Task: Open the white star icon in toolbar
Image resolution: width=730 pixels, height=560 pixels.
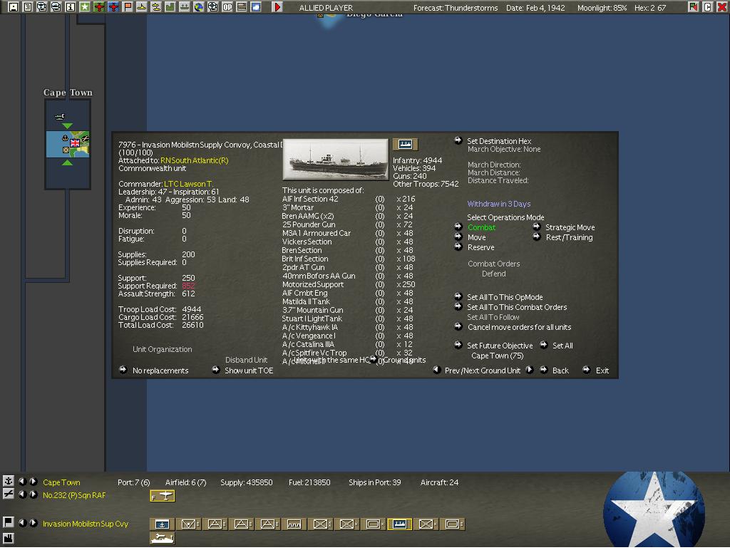Action: (85, 7)
